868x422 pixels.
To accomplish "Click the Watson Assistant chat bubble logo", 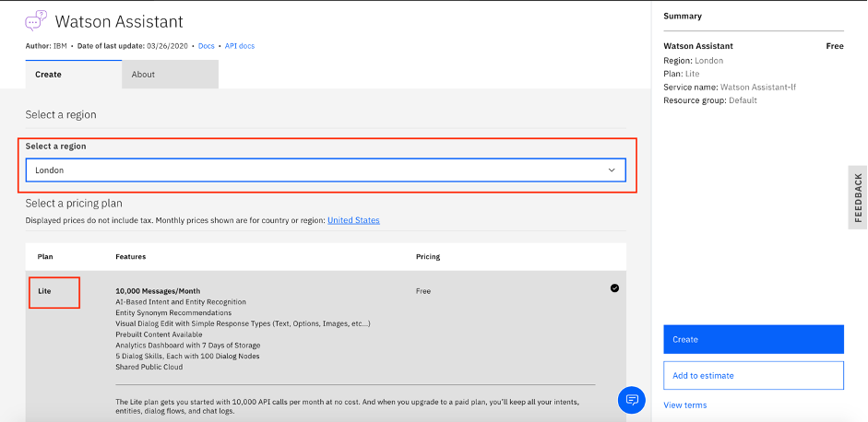I will pyautogui.click(x=36, y=20).
